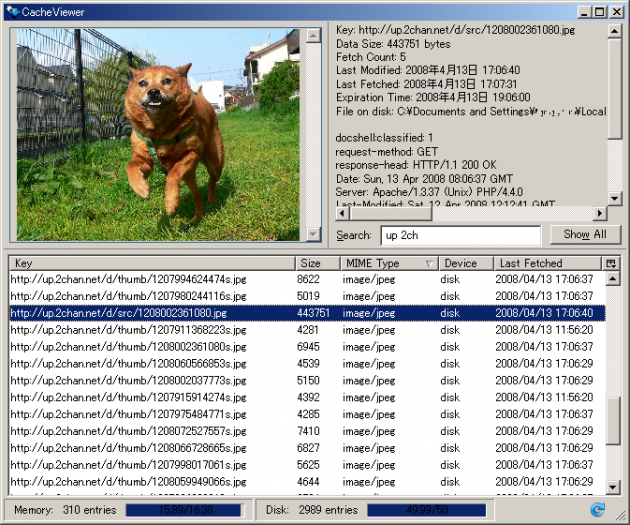
Task: Click in the Search text field
Action: coord(460,235)
